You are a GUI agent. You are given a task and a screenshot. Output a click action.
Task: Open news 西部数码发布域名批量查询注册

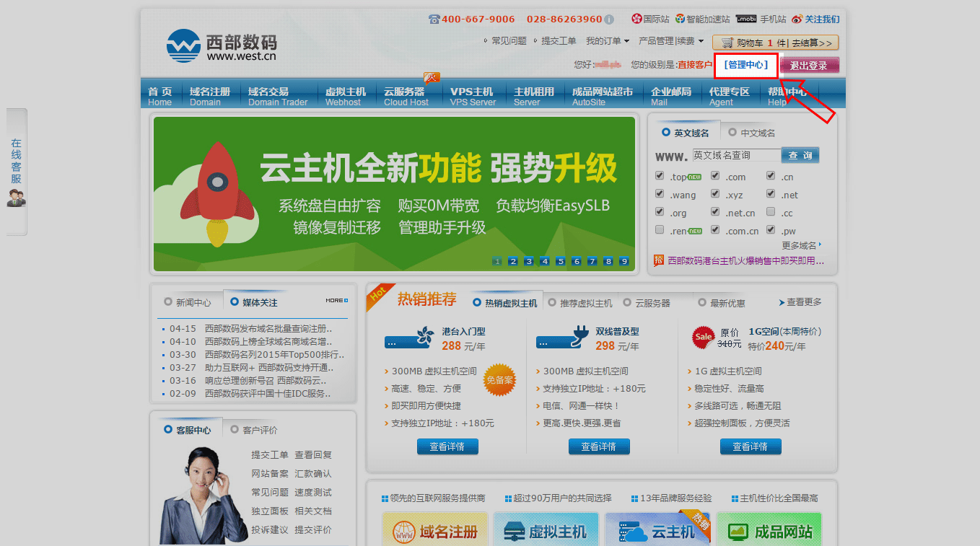[268, 328]
